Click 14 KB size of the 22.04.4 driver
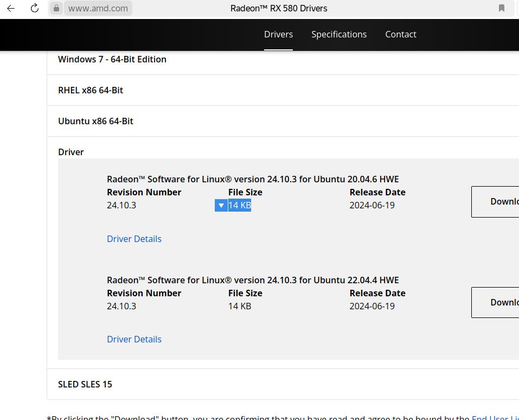 pyautogui.click(x=240, y=306)
